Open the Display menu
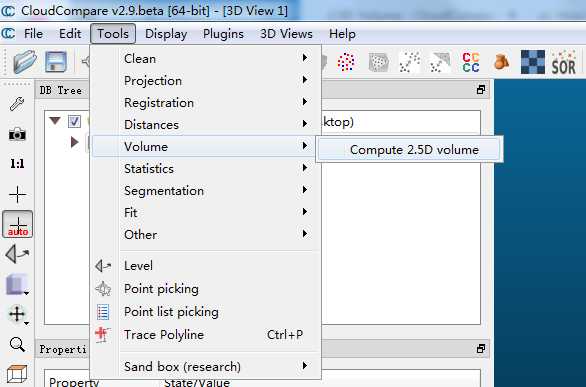This screenshot has width=586, height=387. 166,34
